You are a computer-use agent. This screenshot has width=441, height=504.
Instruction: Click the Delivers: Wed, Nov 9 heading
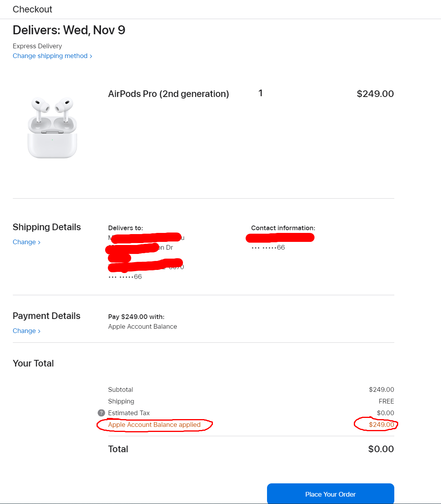click(x=69, y=30)
